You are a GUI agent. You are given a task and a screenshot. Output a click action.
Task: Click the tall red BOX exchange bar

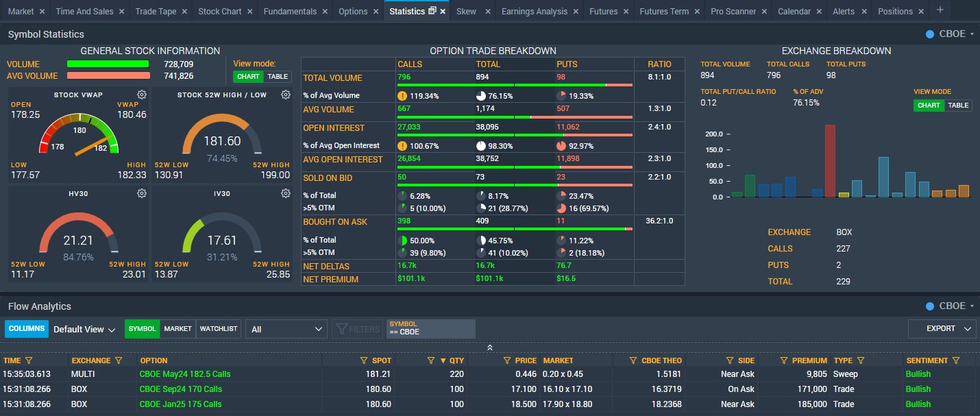click(830, 161)
